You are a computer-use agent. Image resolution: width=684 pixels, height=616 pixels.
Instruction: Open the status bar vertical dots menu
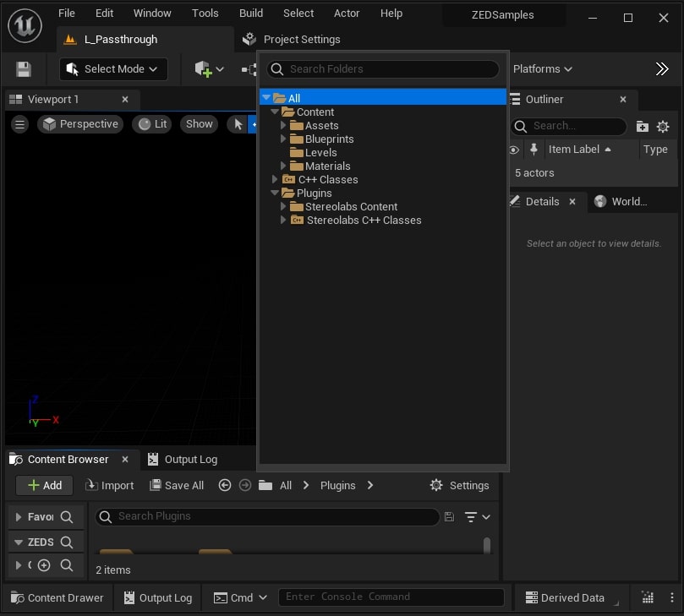672,597
